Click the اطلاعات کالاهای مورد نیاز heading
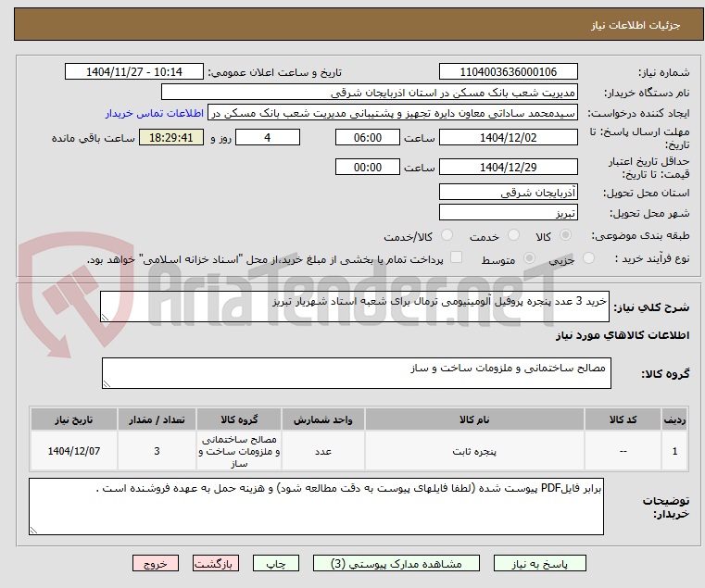Screen dimensions: 705x588 click(x=623, y=336)
